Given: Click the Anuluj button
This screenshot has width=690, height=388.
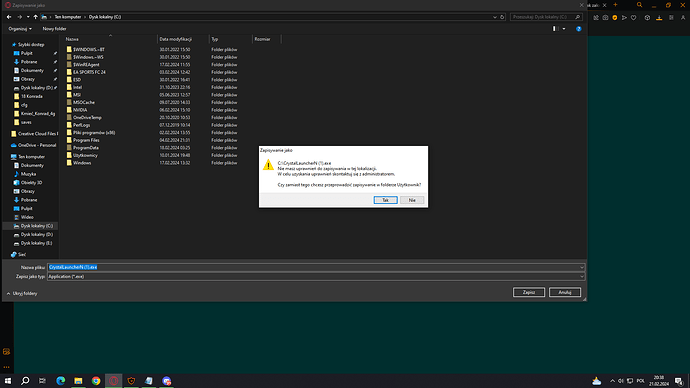Looking at the screenshot, I should point(565,292).
